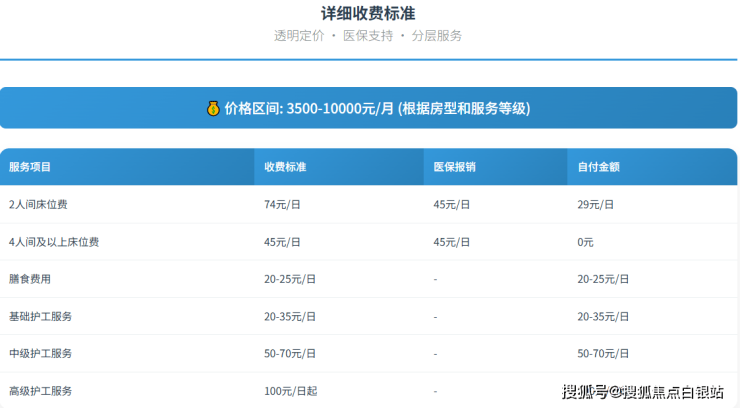Click the 0元 self-pay cell
The image size is (740, 408).
585,242
